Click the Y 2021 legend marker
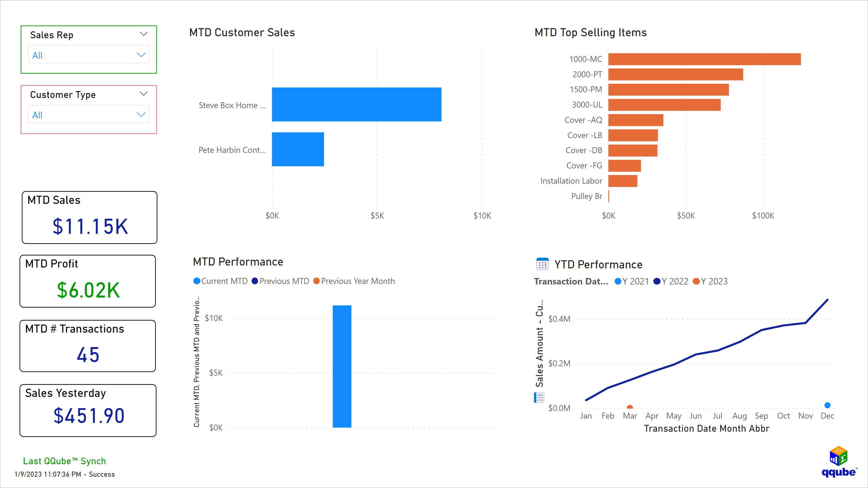Viewport: 868px width, 488px height. coord(618,281)
